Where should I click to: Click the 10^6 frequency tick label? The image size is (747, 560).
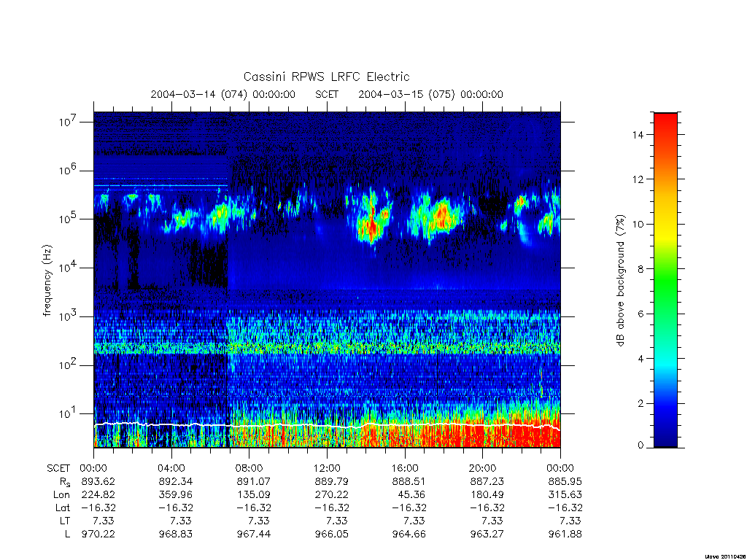(x=68, y=169)
